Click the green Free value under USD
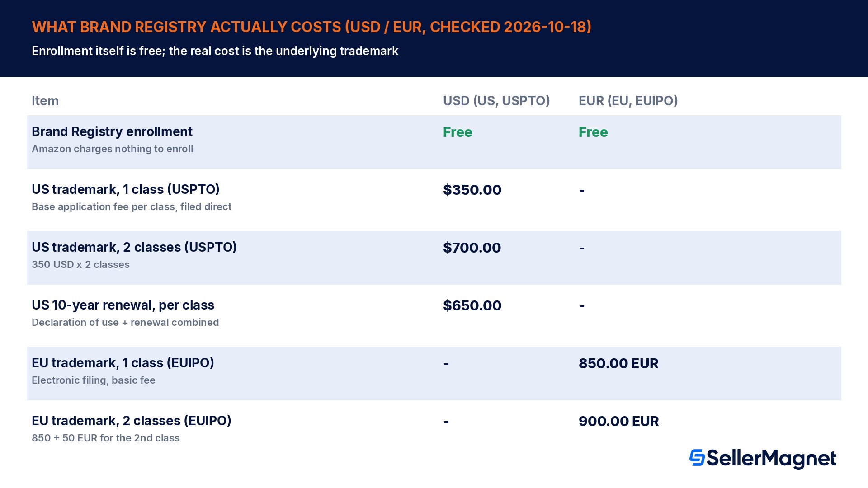The width and height of the screenshot is (868, 488). 458,132
